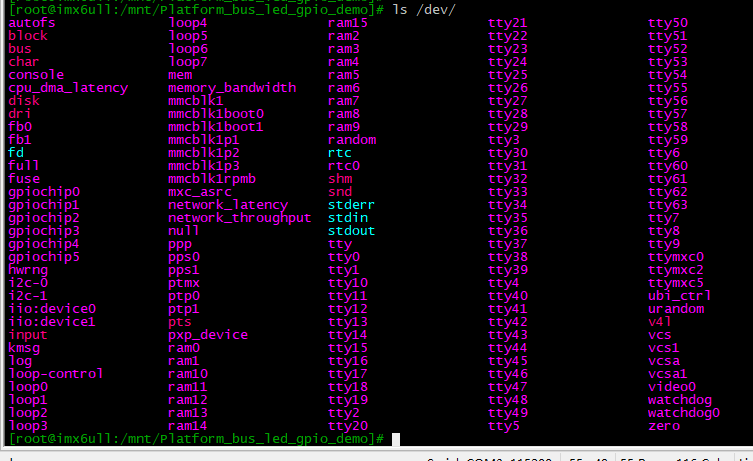Image resolution: width=753 pixels, height=461 pixels.
Task: Select the 'cpu_dma_latency' device name
Action: (x=68, y=88)
